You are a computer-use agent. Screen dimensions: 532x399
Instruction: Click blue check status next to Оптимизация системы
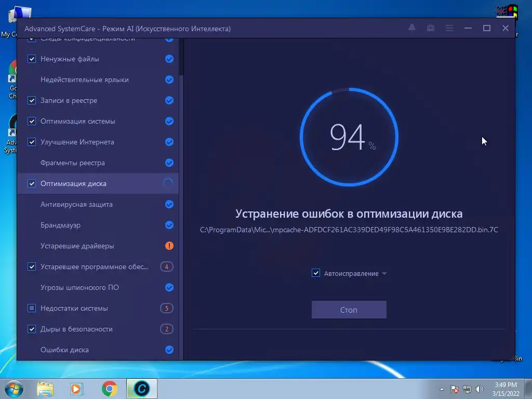coord(169,121)
